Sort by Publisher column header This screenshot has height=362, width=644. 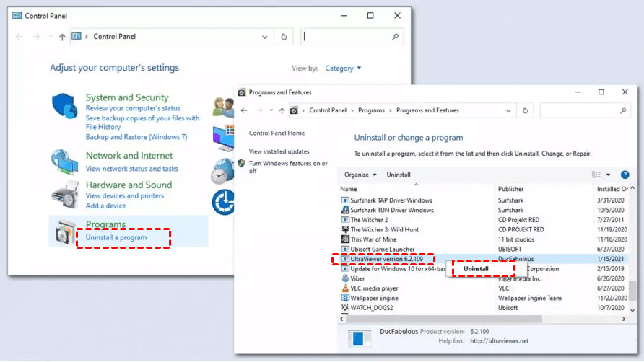click(510, 189)
